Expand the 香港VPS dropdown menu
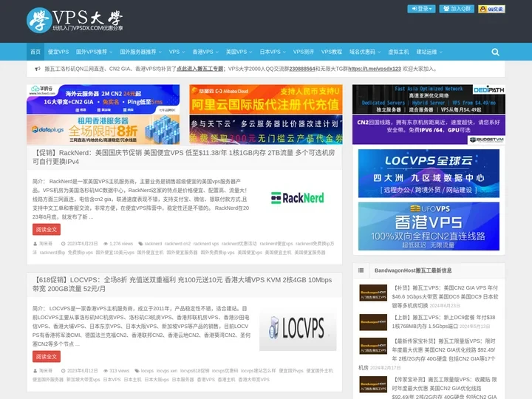Image resolution: width=532 pixels, height=399 pixels. (x=205, y=52)
